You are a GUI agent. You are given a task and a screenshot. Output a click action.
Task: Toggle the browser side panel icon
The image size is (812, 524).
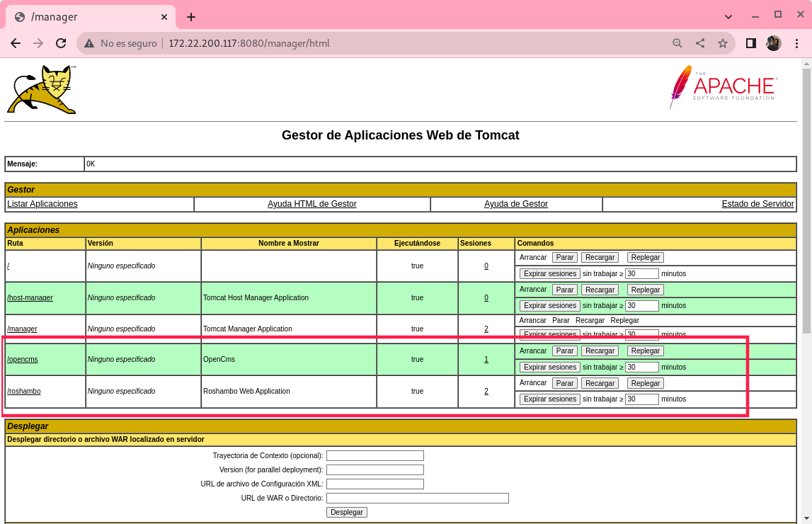pyautogui.click(x=751, y=43)
